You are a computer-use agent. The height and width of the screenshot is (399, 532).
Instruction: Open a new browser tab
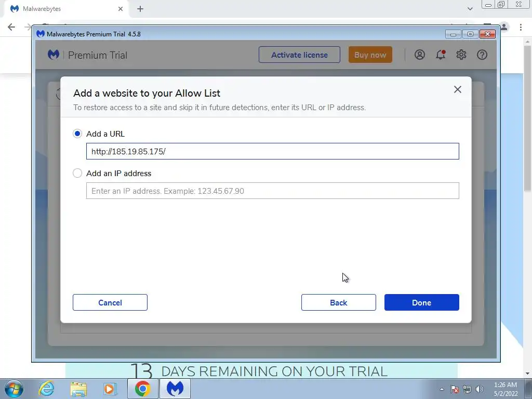click(140, 9)
